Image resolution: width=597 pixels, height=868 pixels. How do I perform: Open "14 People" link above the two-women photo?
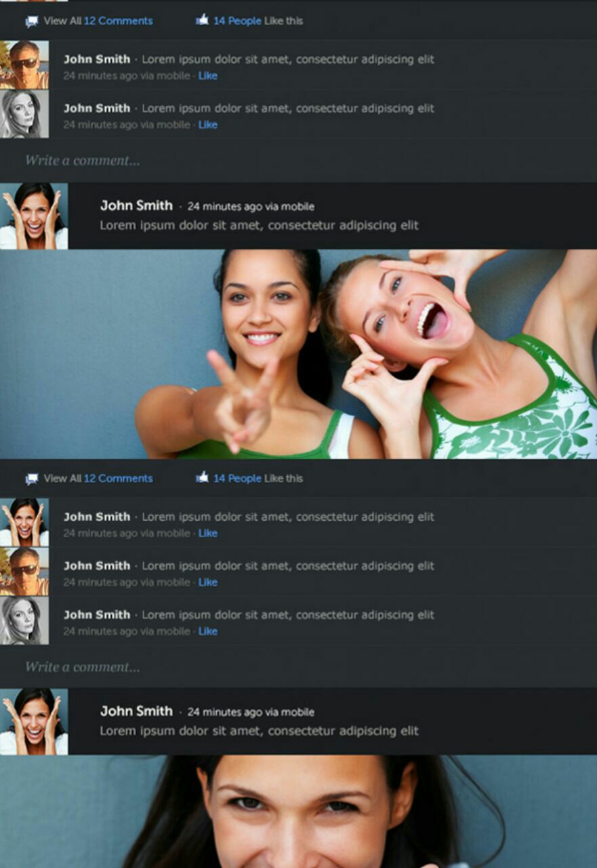(237, 21)
